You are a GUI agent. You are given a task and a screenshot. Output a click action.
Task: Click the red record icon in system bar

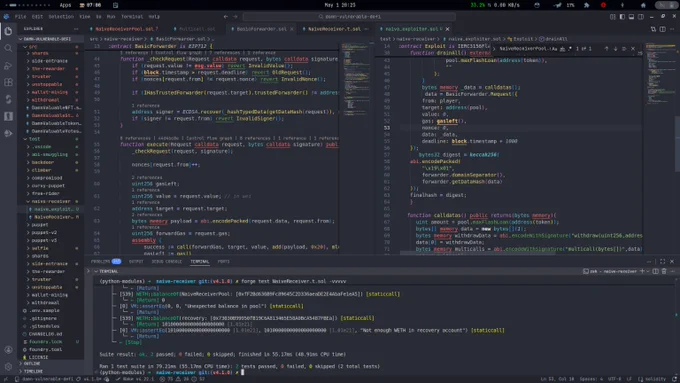click(603, 5)
